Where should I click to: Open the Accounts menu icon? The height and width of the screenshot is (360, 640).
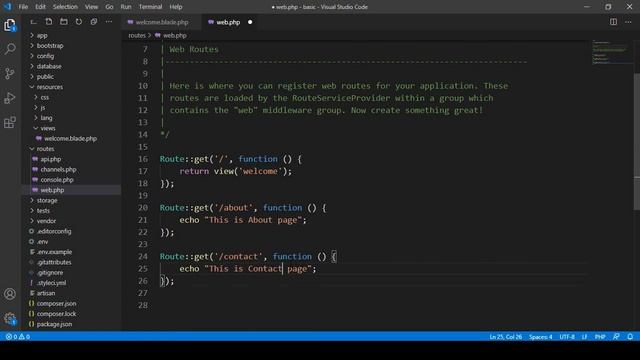(10, 294)
